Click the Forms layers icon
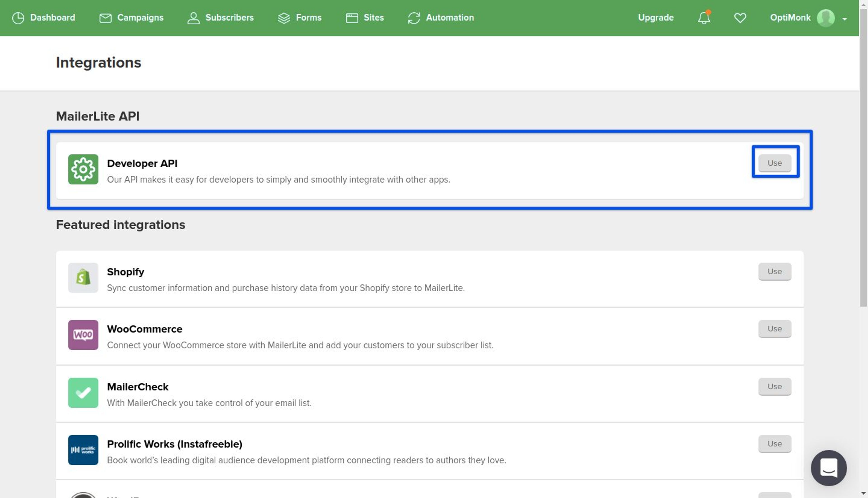868x498 pixels. [x=284, y=18]
